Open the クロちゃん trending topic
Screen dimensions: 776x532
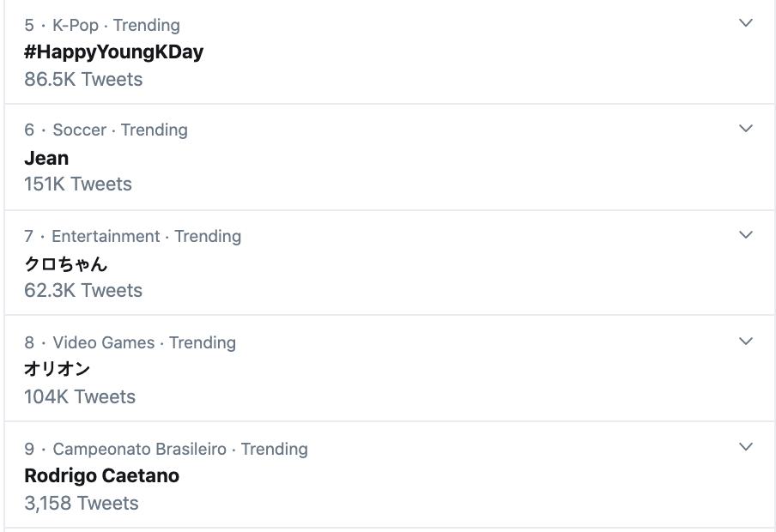(65, 263)
